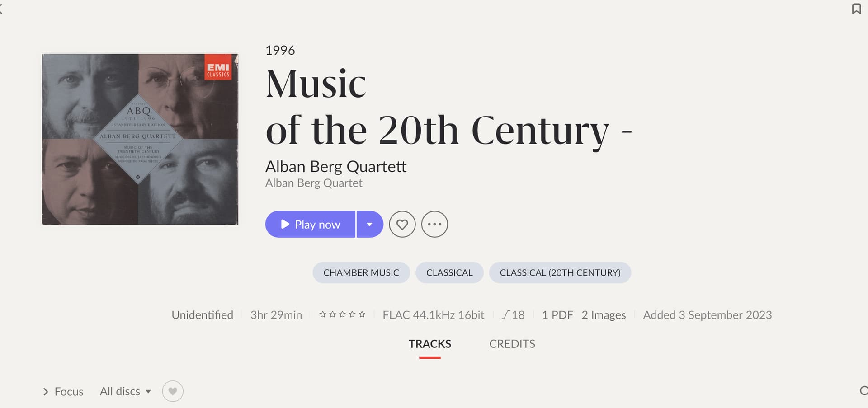Click the Play now button
The image size is (868, 408).
coord(310,224)
